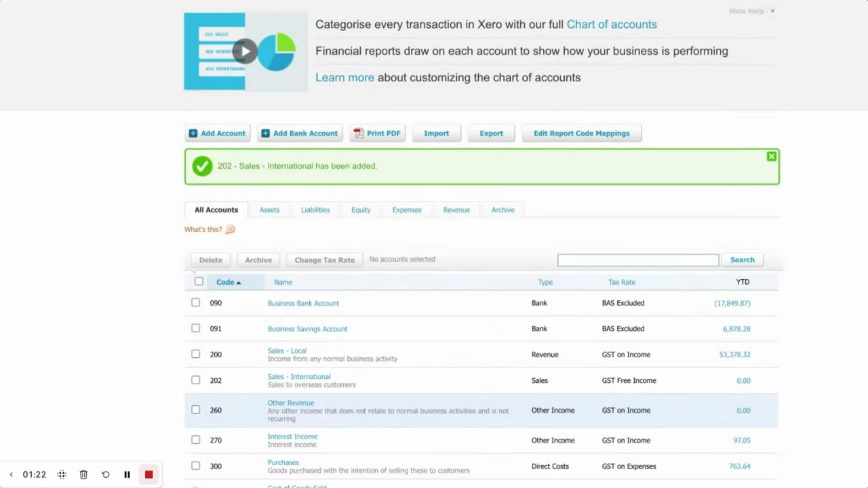Click the YTD column header
Screen dimensions: 868x488
pos(743,282)
